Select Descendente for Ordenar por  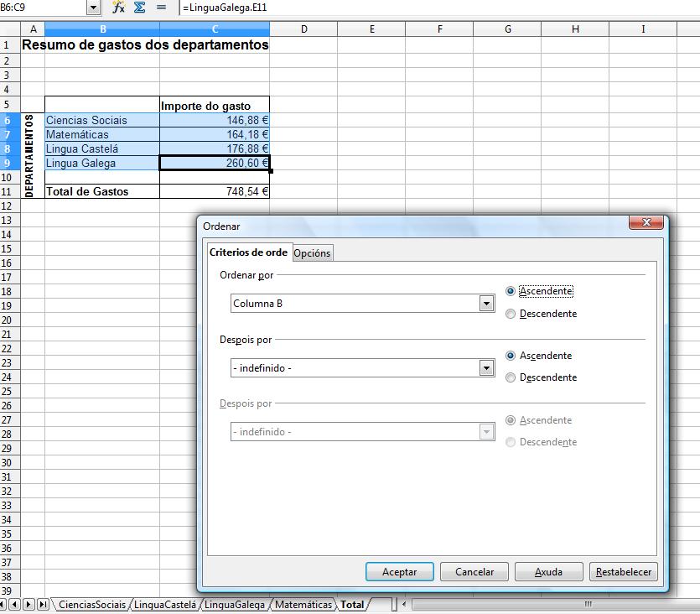tap(511, 314)
